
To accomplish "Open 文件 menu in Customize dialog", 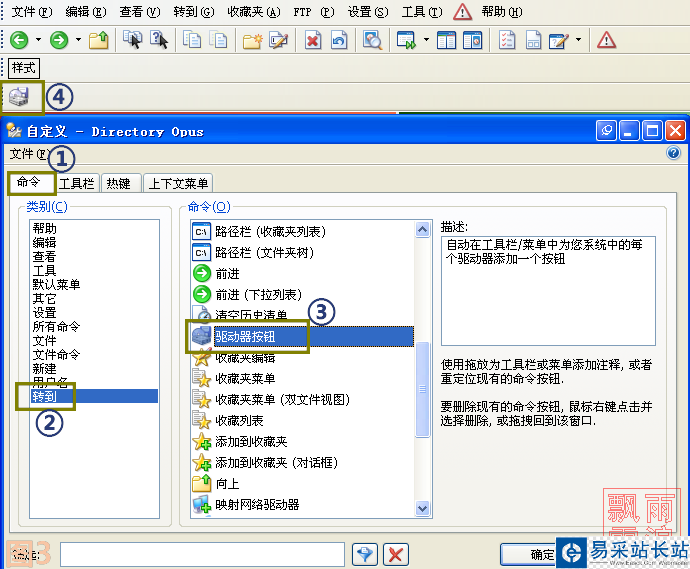I will pyautogui.click(x=29, y=154).
